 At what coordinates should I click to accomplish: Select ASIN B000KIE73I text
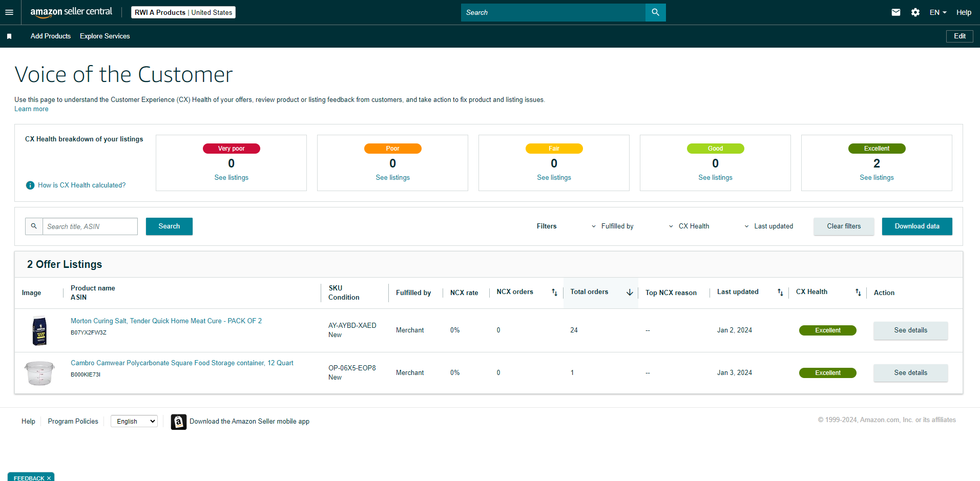[x=86, y=375]
